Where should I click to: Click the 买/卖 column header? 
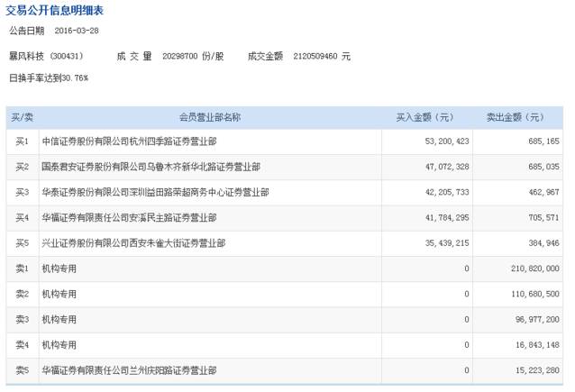pyautogui.click(x=23, y=117)
